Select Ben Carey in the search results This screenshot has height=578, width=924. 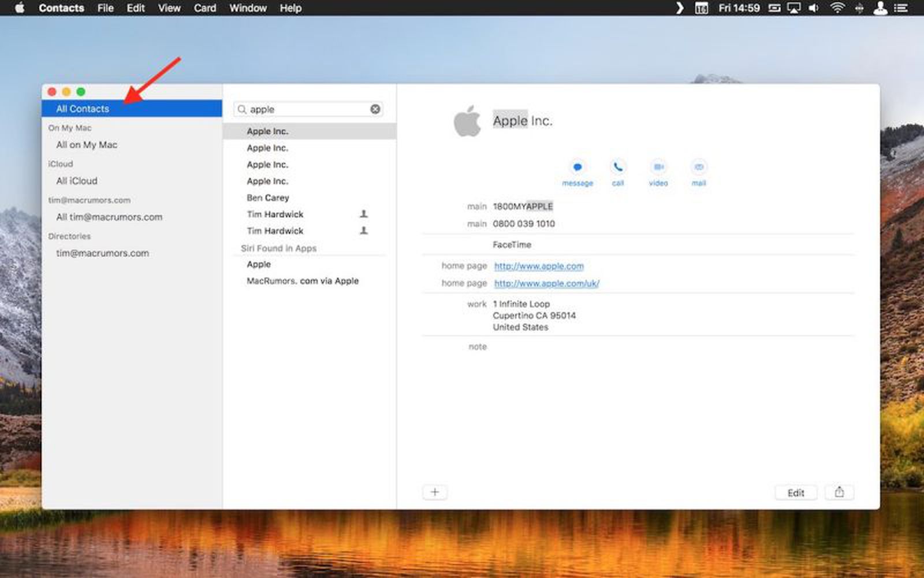[269, 198]
